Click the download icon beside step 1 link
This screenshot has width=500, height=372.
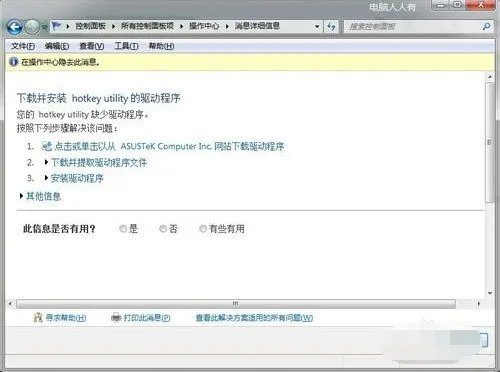click(x=47, y=146)
